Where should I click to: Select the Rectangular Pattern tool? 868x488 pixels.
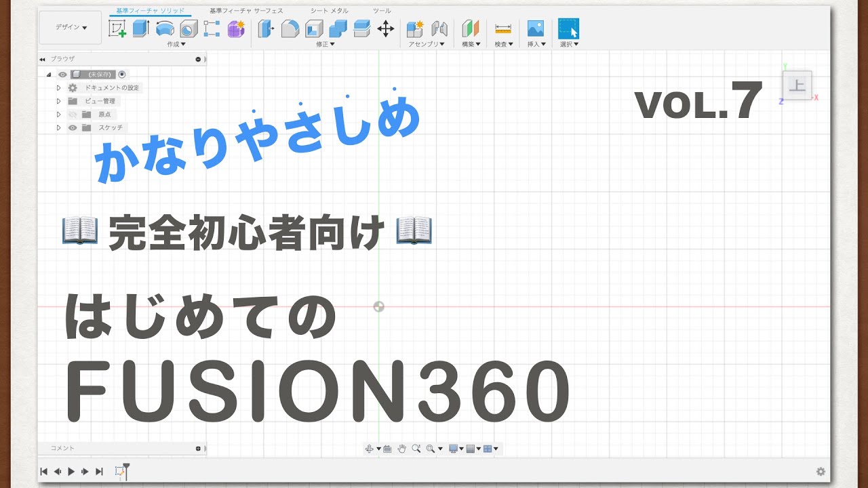pyautogui.click(x=212, y=28)
